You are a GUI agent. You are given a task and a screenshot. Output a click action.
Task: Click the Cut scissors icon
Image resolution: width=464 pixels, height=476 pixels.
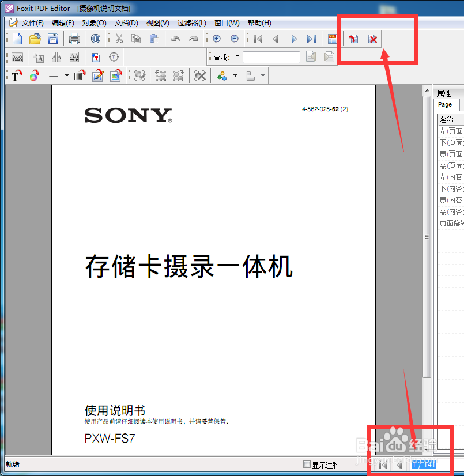click(x=119, y=39)
